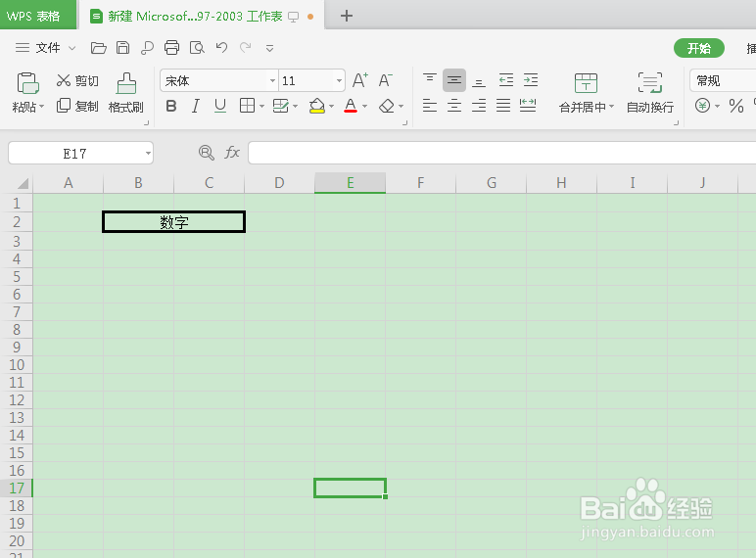Viewport: 756px width, 558px height.
Task: Select the WPS 表格 tab
Action: 37,16
